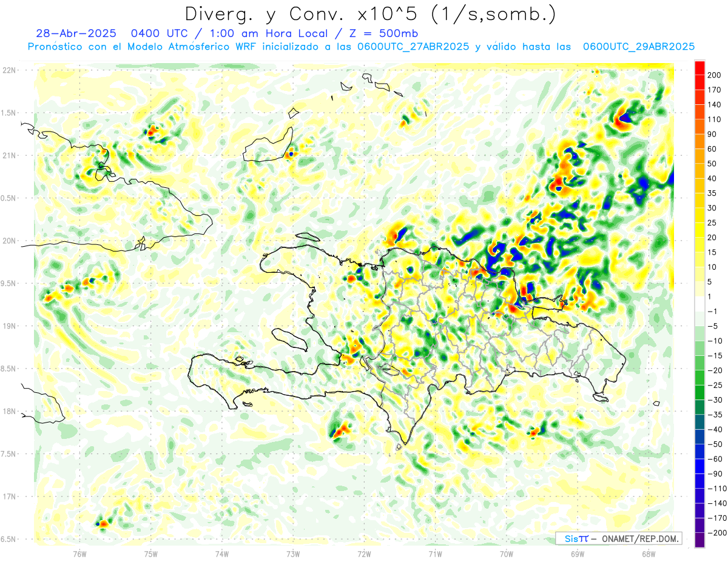Click the '17N' latitude label

click(x=9, y=497)
